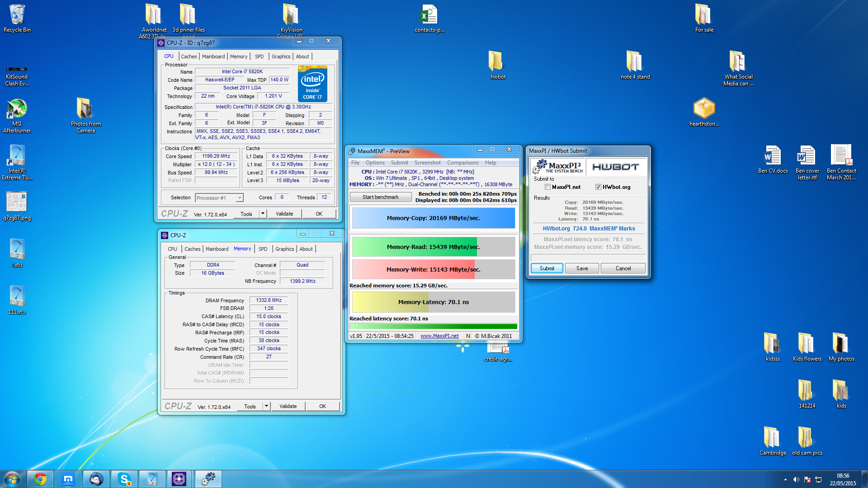Expand Tools dropdown arrow in top CPU-Z

coord(263,214)
